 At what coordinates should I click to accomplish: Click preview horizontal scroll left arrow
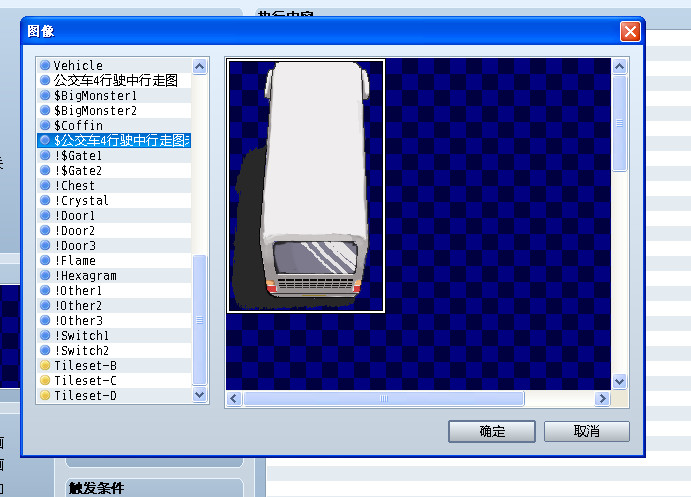click(x=234, y=399)
